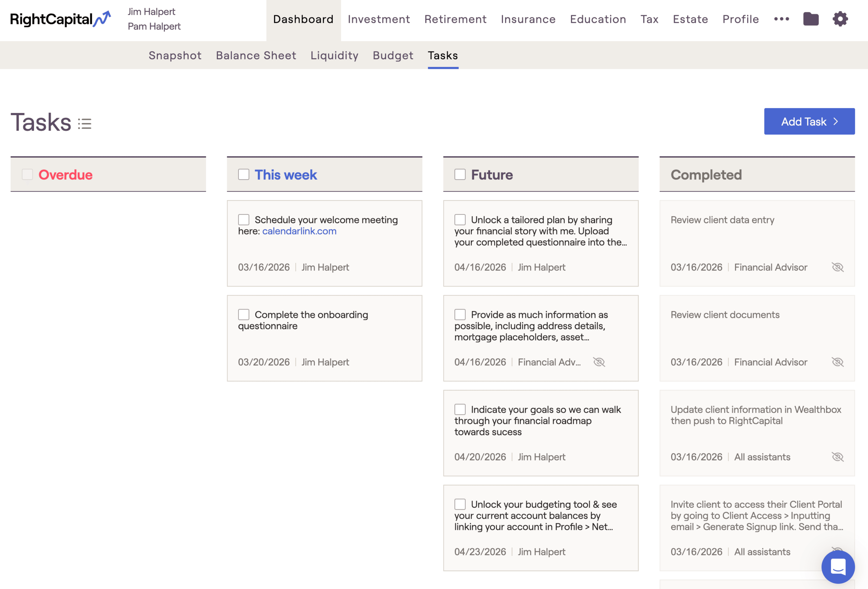868x589 pixels.
Task: Open the settings gear icon
Action: pyautogui.click(x=840, y=19)
